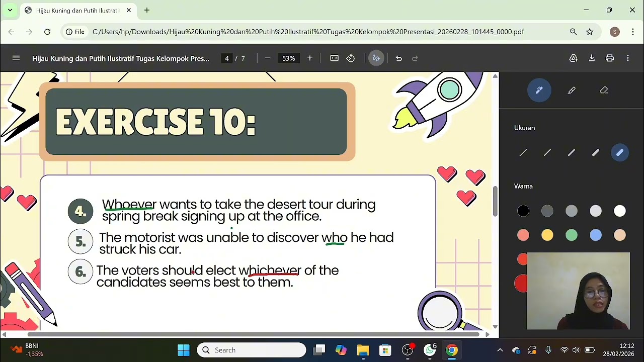Viewport: 644px width, 362px height.
Task: Rotate the PDF counterclockwise
Action: point(351,58)
